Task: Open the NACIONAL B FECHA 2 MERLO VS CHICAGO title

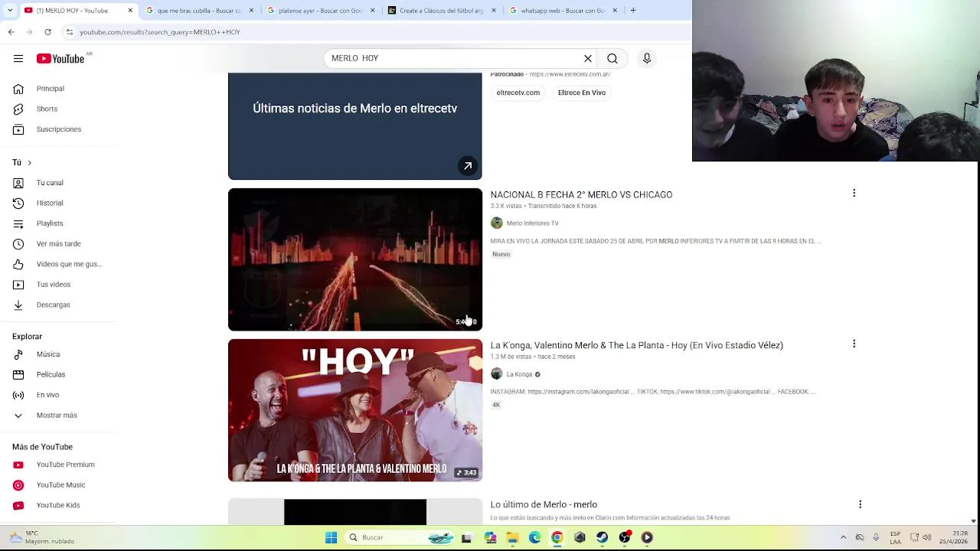Action: coord(581,194)
